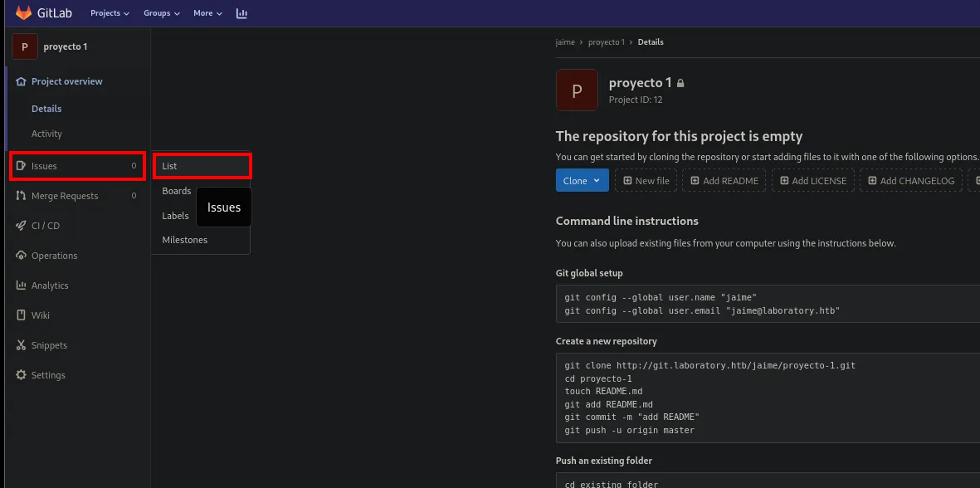
Task: Select Milestones in the Issues flyout
Action: 184,240
